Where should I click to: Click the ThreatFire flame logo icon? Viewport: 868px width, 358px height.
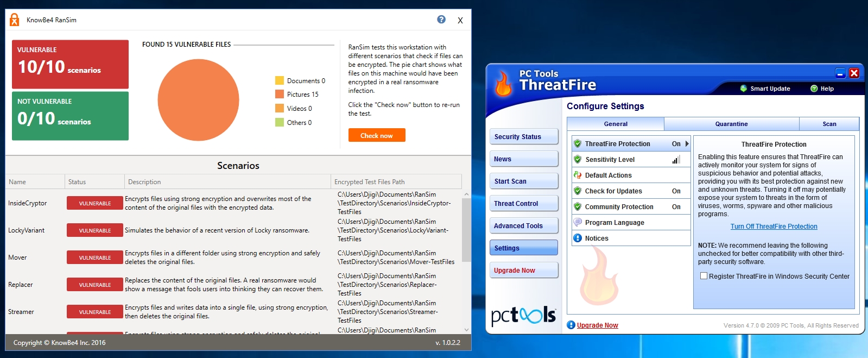pyautogui.click(x=503, y=83)
